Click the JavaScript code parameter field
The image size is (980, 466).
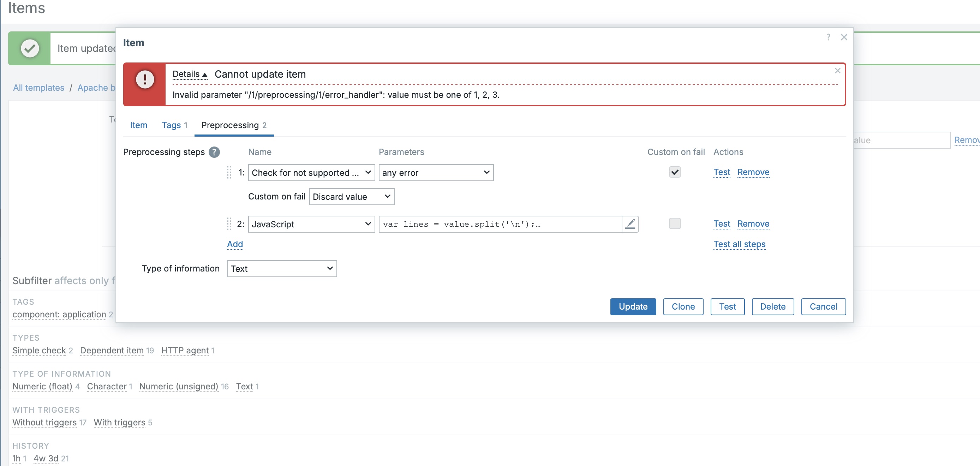coord(500,224)
